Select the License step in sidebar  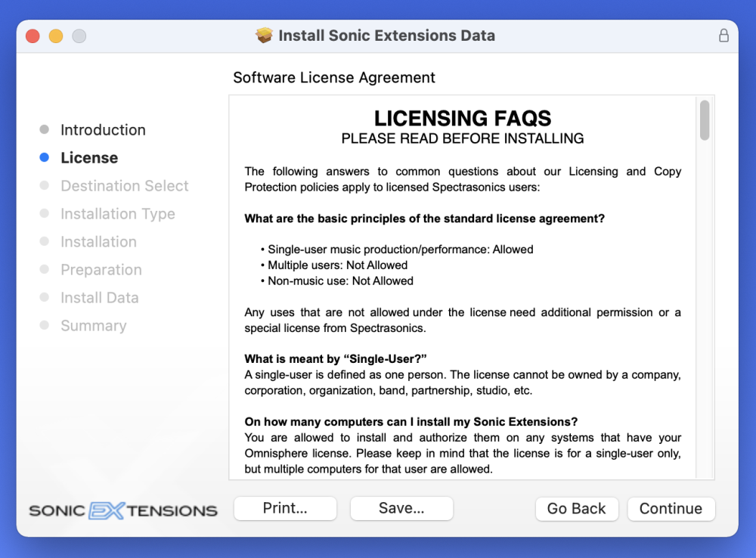89,158
